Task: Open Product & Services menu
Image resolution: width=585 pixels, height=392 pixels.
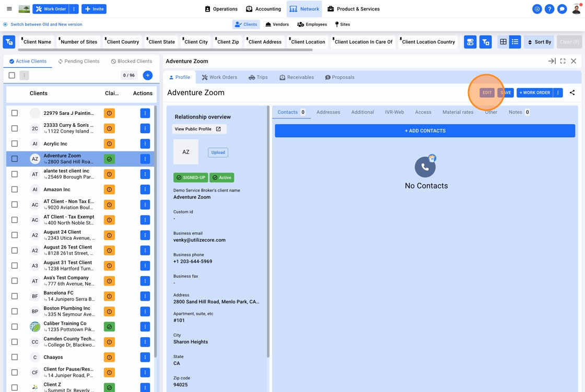Action: (354, 9)
